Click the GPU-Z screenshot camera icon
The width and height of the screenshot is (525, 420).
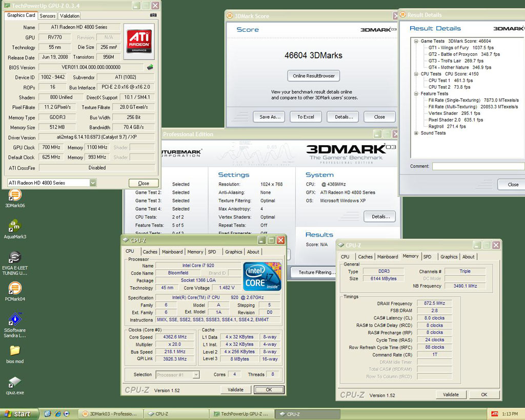(153, 15)
